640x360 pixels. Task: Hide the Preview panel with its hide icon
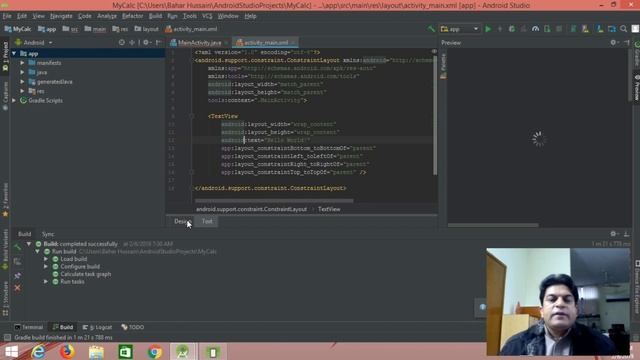pyautogui.click(x=627, y=42)
